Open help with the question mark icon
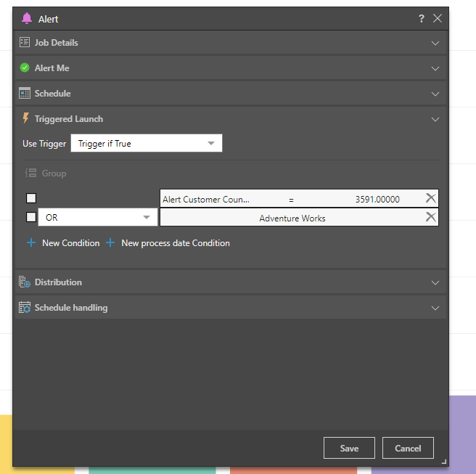The width and height of the screenshot is (476, 474). [x=422, y=19]
